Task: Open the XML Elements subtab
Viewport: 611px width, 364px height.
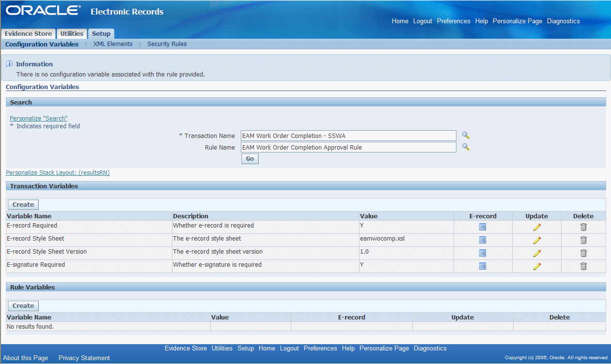Action: [113, 44]
